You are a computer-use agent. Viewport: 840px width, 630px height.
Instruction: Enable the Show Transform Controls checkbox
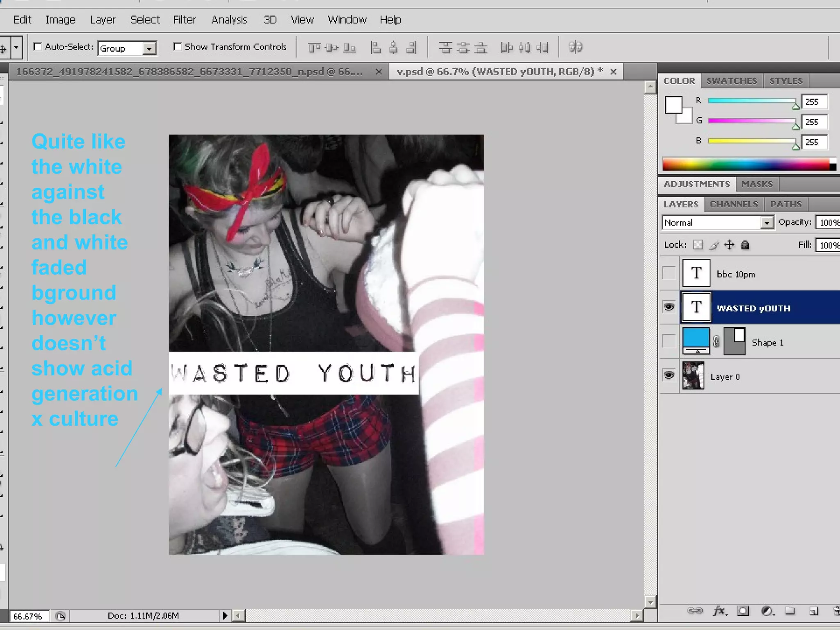coord(178,47)
